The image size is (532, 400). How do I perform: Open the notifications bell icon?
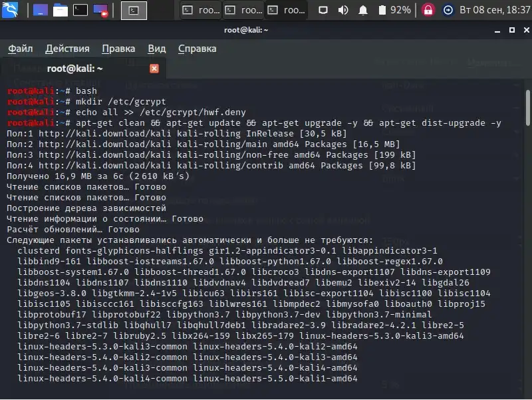point(363,10)
